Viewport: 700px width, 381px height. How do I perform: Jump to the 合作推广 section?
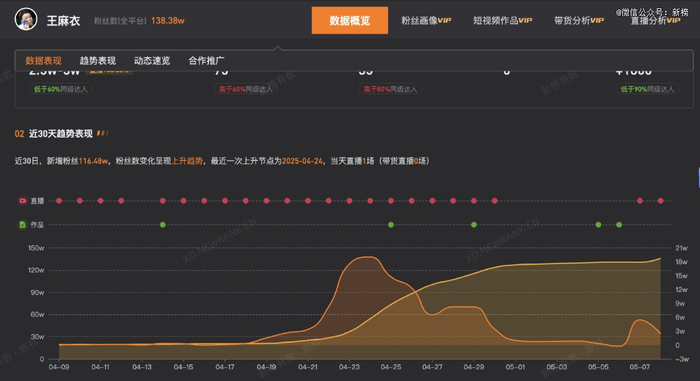[206, 60]
